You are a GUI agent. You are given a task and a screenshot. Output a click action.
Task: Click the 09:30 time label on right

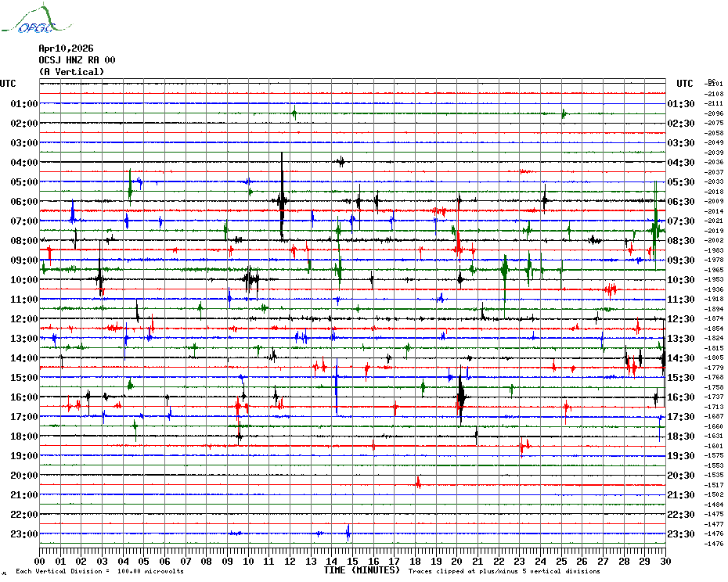click(x=679, y=260)
